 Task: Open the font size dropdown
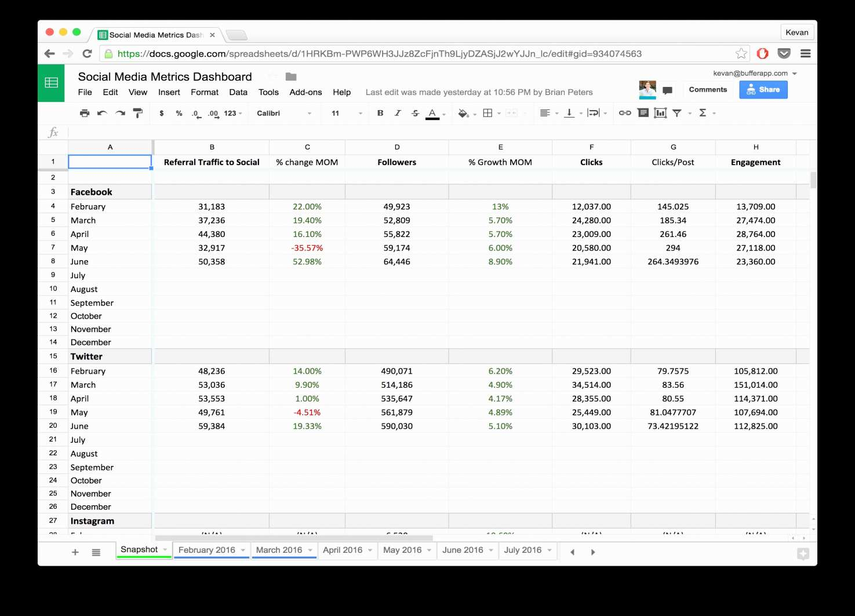[x=360, y=113]
